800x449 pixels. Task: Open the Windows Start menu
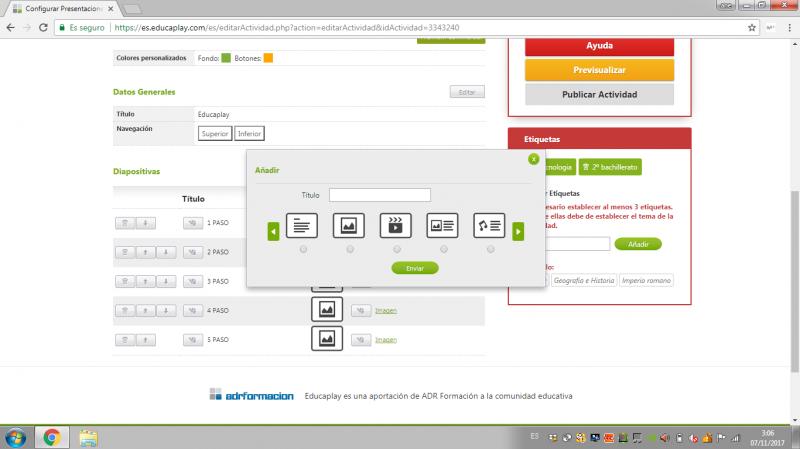[16, 438]
